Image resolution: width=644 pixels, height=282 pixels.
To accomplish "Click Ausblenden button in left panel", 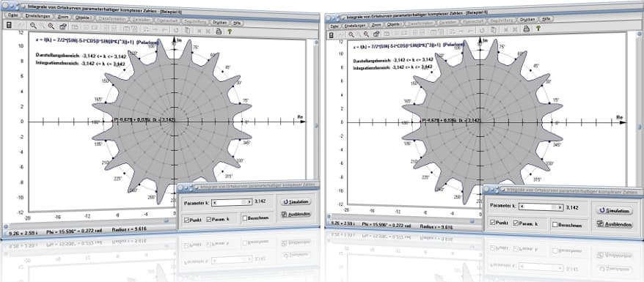I will [x=296, y=214].
